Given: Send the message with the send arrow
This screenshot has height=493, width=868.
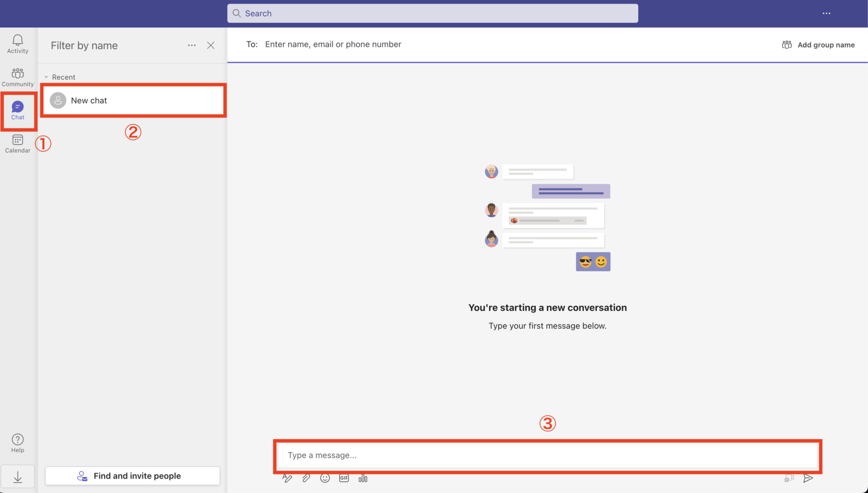Looking at the screenshot, I should [808, 478].
